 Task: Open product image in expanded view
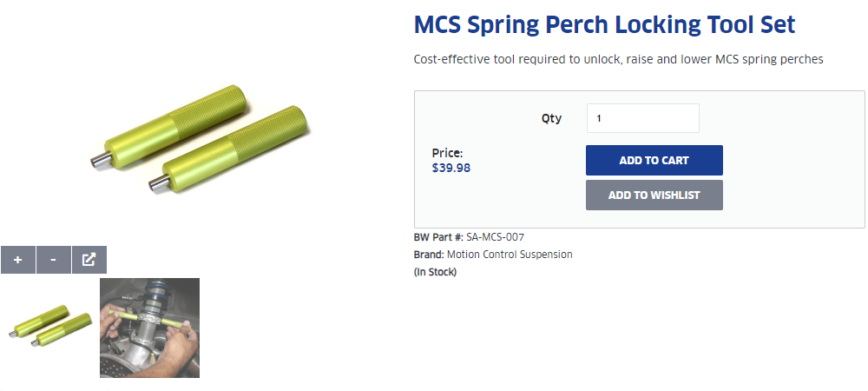(89, 260)
